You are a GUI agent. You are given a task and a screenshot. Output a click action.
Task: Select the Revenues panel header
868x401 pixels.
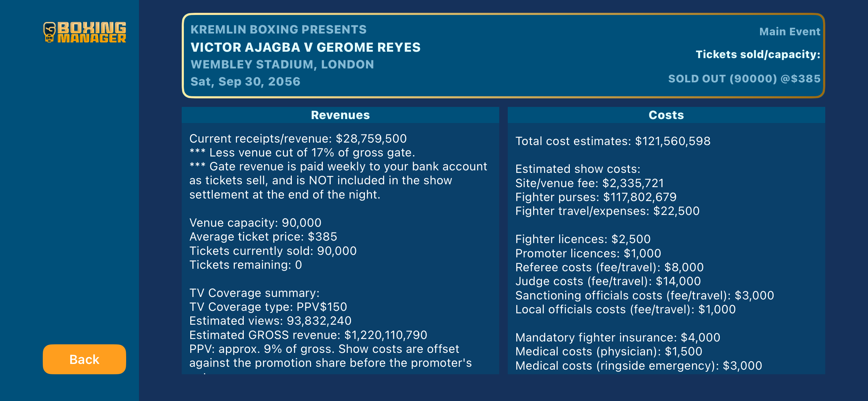click(x=340, y=115)
